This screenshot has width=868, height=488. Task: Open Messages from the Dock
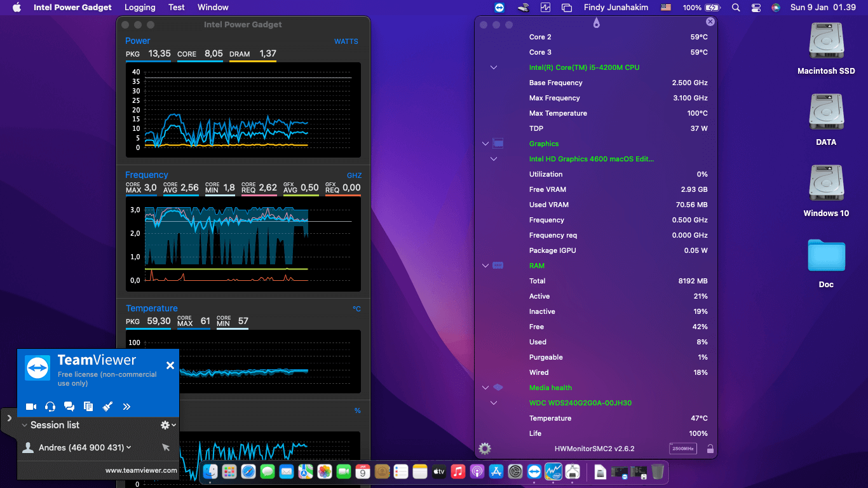268,471
